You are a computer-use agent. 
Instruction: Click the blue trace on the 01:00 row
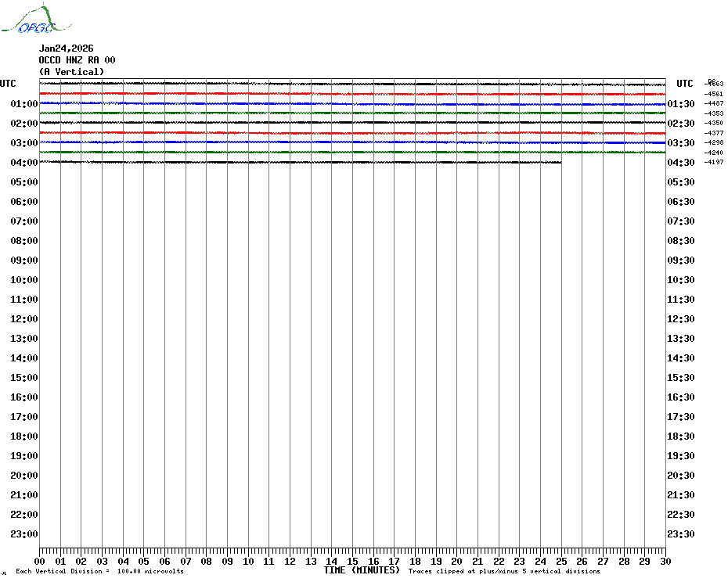[352, 104]
